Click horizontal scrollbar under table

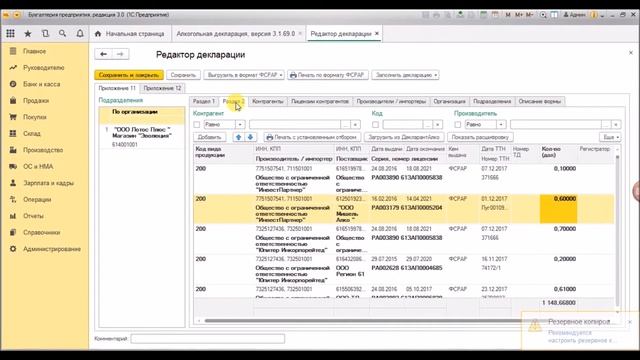[363, 321]
